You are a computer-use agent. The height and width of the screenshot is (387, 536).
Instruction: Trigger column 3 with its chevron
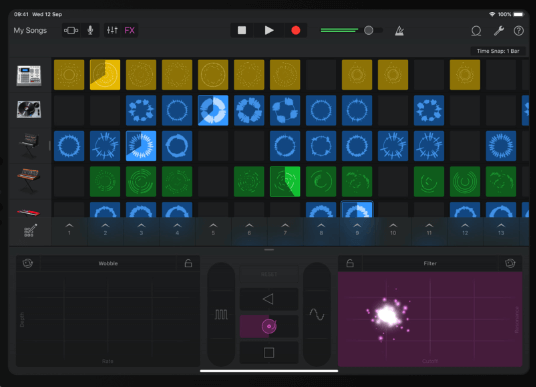[141, 229]
